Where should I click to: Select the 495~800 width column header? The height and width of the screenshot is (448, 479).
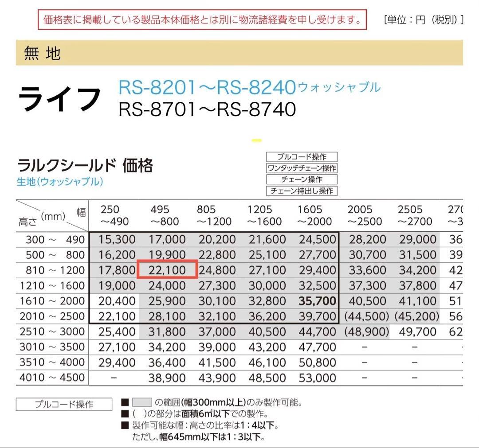click(165, 215)
